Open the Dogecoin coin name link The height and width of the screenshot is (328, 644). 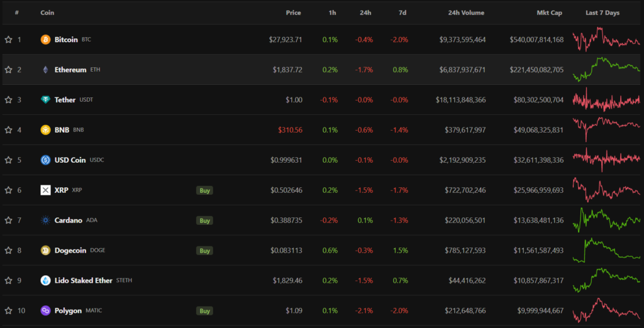pos(70,251)
